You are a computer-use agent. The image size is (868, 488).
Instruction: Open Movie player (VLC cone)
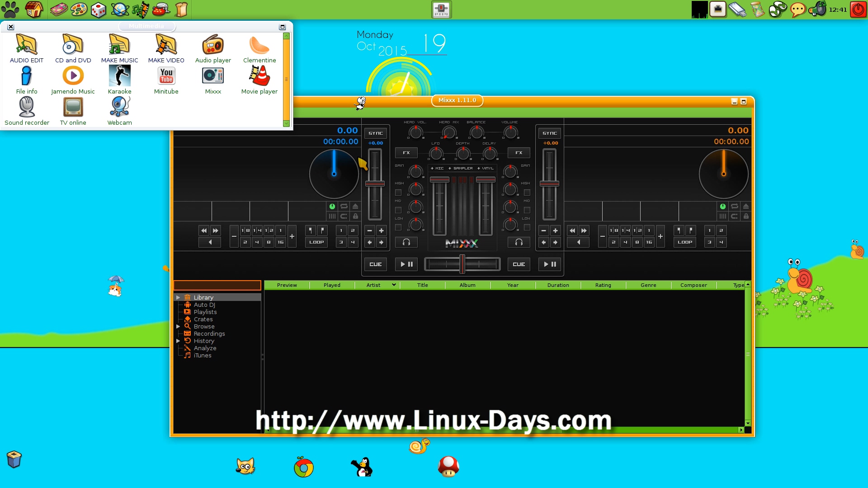pos(259,80)
